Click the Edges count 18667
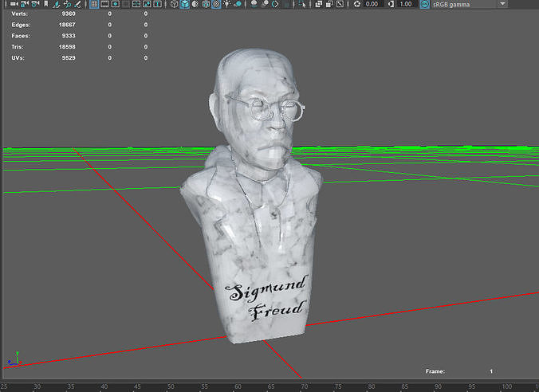539x392 pixels. (x=67, y=25)
